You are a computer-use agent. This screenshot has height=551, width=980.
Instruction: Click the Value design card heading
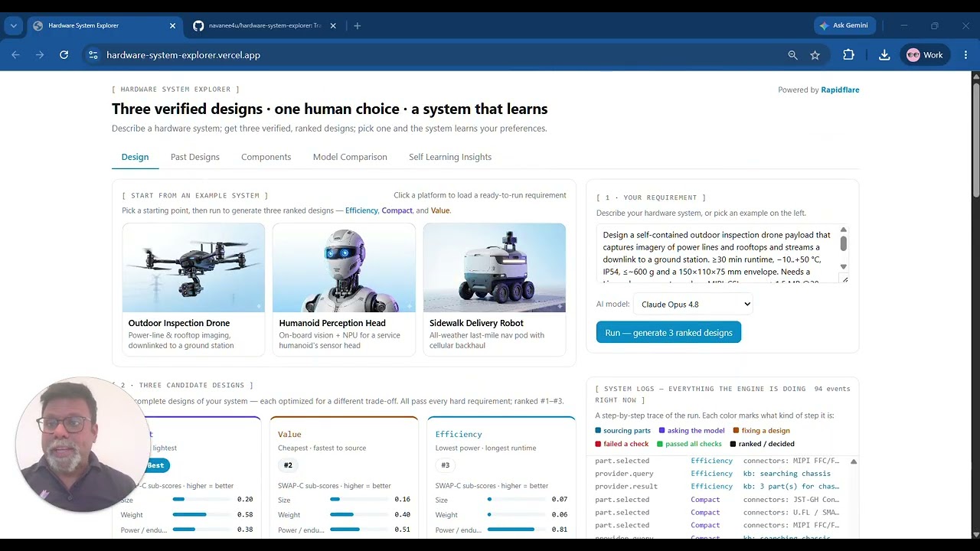point(289,434)
